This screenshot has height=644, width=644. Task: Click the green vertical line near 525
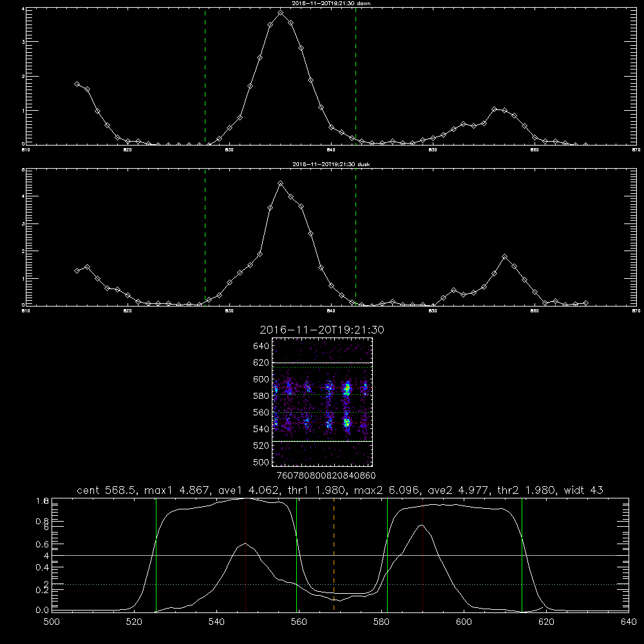156,555
